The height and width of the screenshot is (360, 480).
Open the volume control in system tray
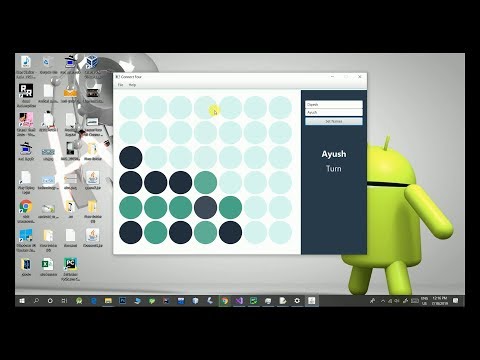(397, 301)
